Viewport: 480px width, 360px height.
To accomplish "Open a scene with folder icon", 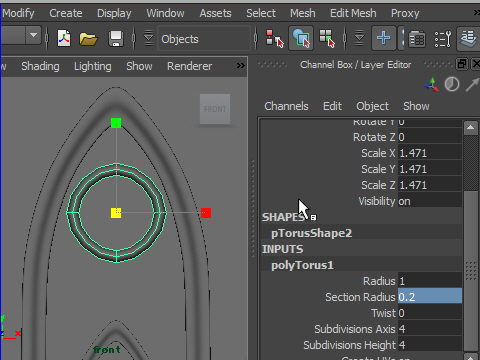I will pos(88,39).
